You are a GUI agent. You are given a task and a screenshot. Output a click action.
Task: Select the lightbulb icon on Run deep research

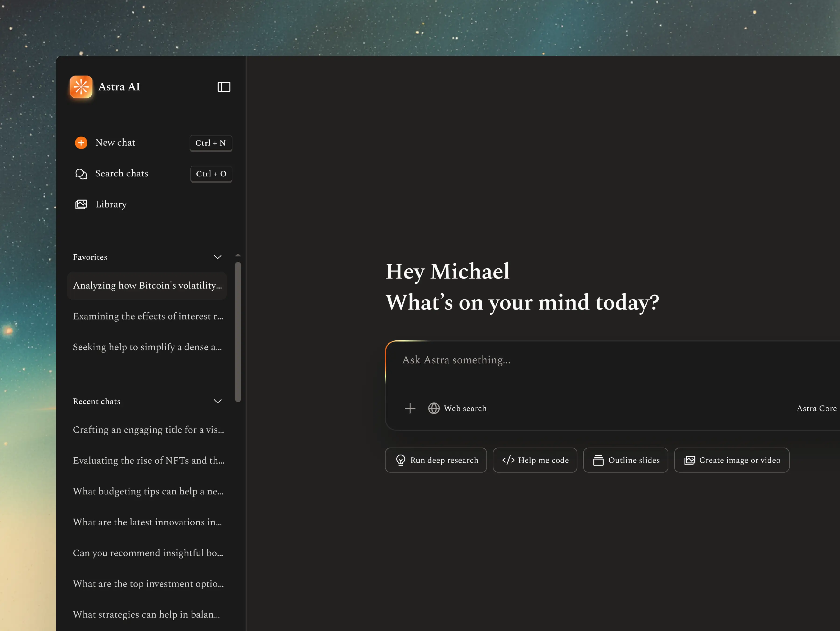coord(400,460)
